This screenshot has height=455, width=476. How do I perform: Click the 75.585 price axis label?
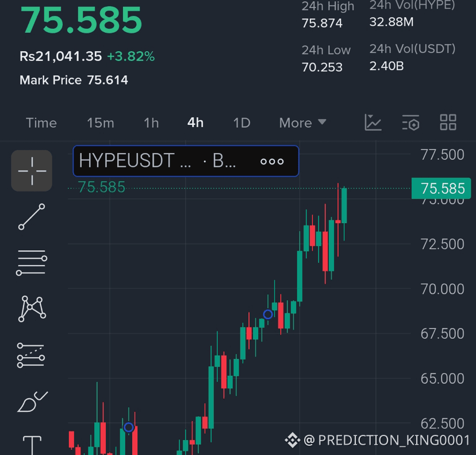441,188
